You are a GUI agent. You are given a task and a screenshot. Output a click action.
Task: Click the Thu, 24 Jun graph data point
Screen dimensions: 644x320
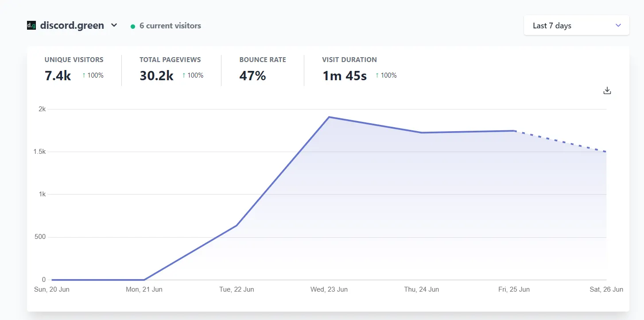click(x=422, y=133)
